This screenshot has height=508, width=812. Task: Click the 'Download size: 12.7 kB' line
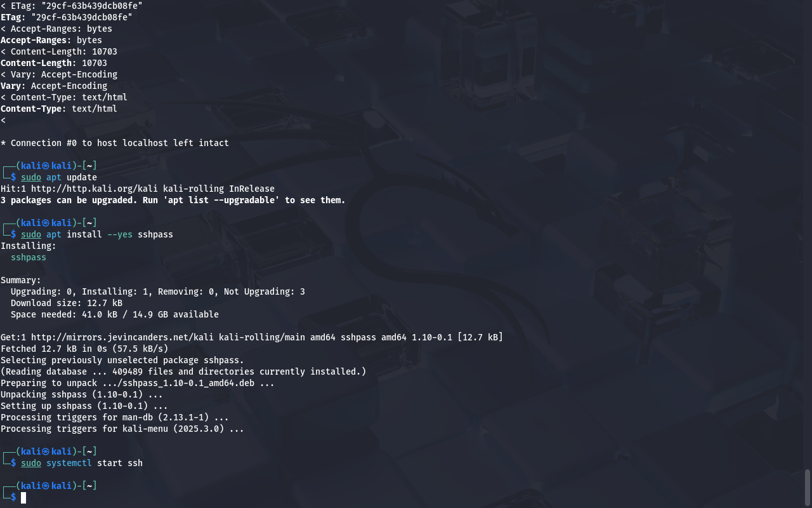point(67,303)
